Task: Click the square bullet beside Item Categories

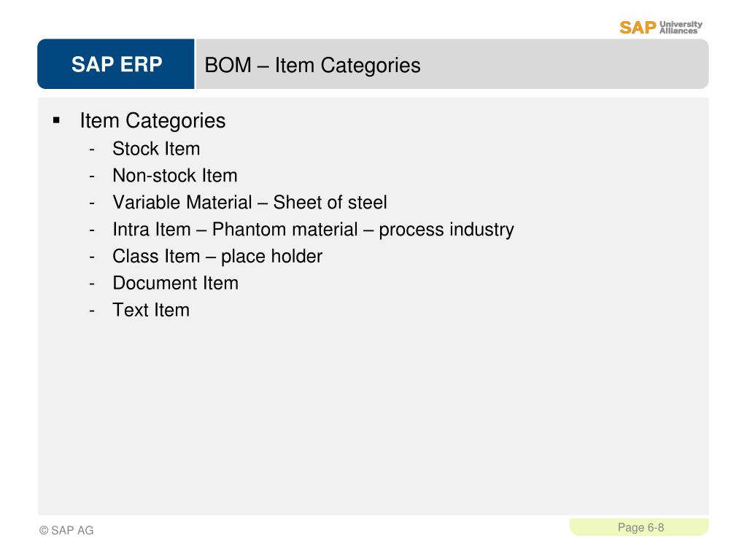Action: click(57, 120)
